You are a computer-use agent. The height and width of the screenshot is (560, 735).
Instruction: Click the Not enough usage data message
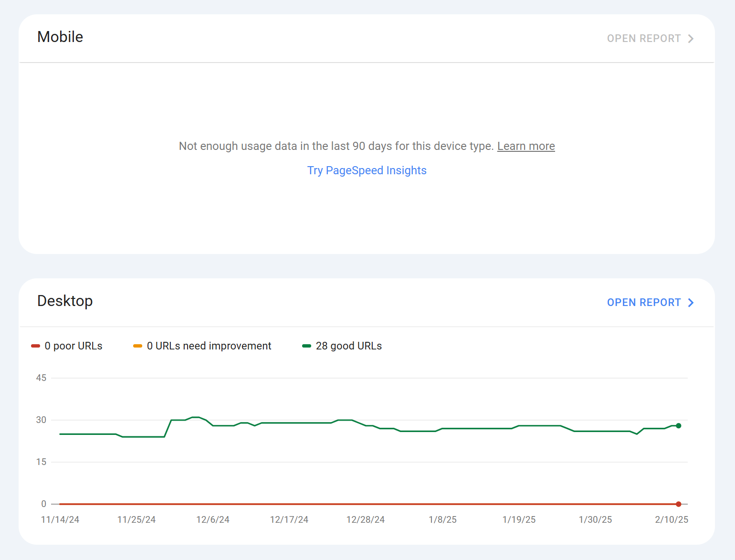click(336, 146)
